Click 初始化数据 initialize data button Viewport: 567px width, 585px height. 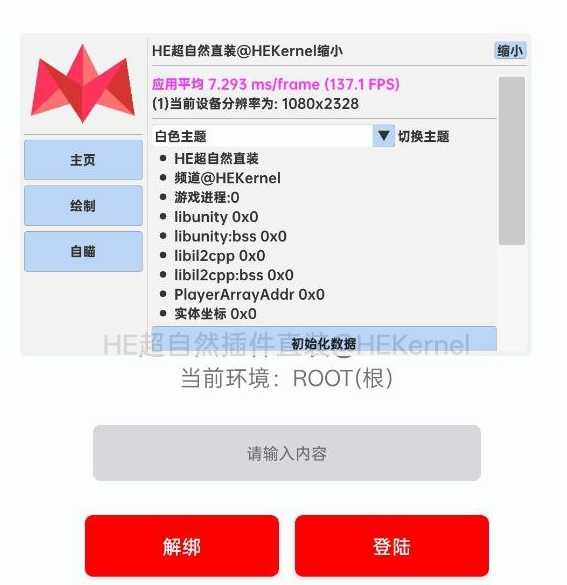click(324, 338)
